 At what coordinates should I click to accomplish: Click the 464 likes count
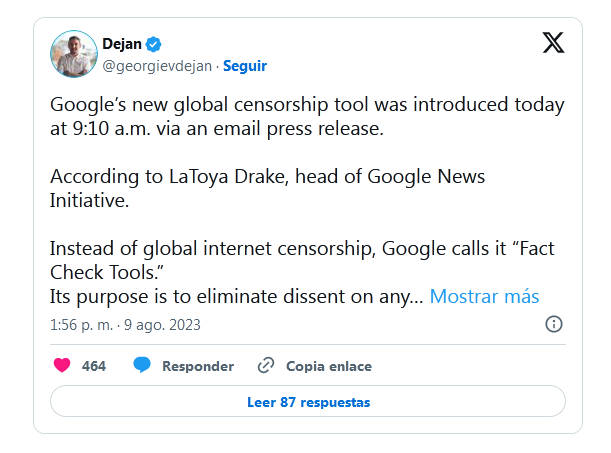(x=94, y=366)
